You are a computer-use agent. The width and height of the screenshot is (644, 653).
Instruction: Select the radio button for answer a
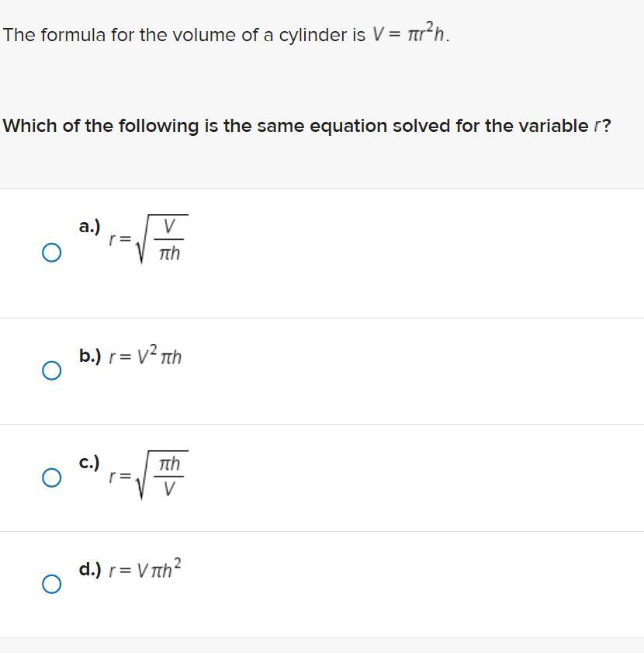click(51, 252)
